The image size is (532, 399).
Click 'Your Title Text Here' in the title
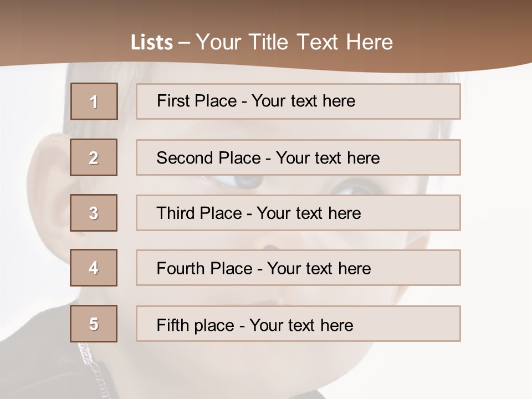[x=294, y=42]
